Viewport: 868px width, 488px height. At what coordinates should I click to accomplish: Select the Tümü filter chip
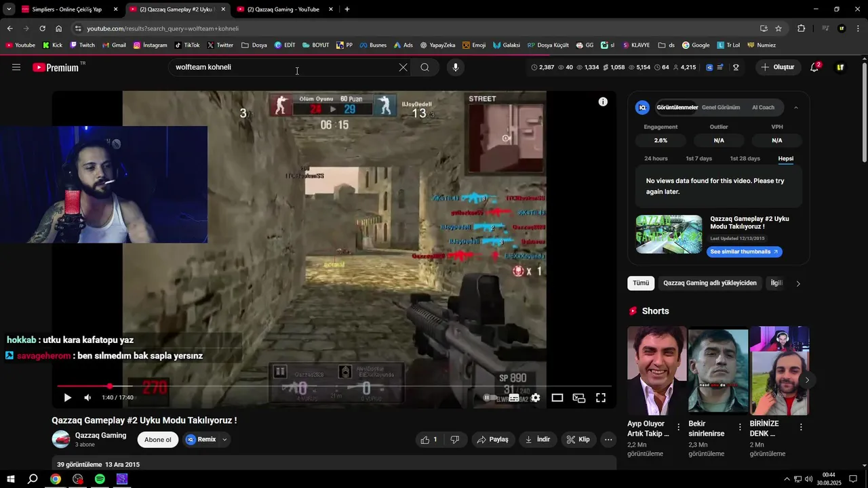pyautogui.click(x=641, y=283)
